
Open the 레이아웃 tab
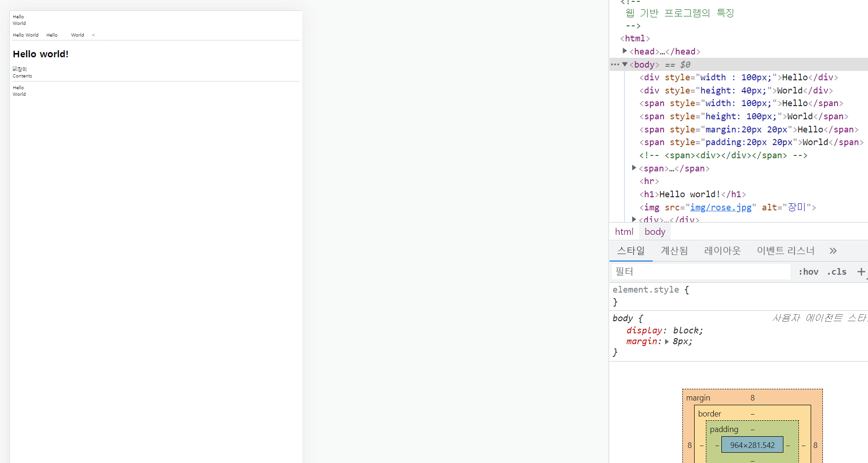point(722,251)
